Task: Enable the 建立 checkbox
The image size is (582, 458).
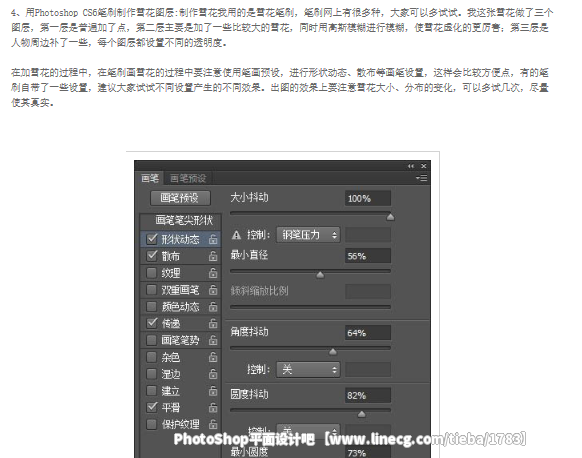Action: tap(151, 390)
